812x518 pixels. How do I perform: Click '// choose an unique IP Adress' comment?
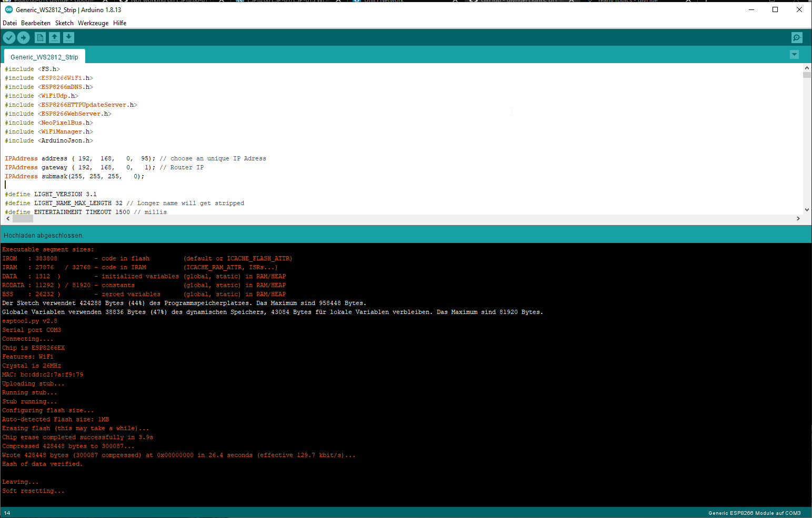pos(213,158)
